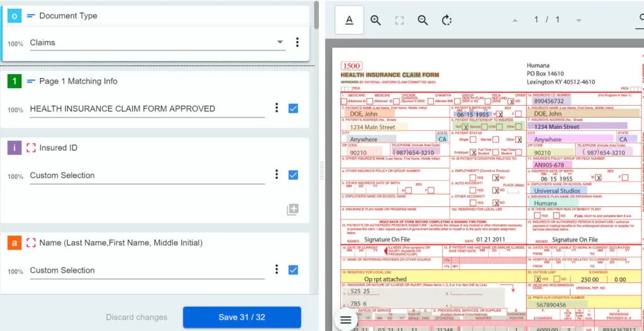The image size is (644, 331).
Task: Click the green '1' Page Matching badge
Action: pos(14,81)
